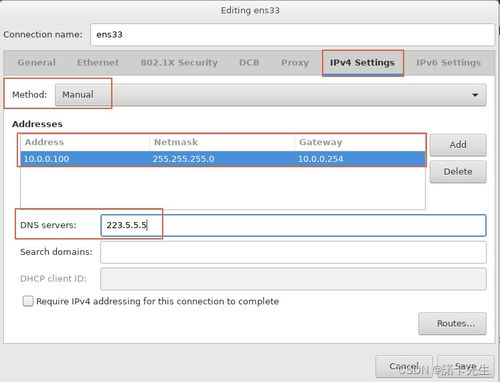Switch to the IPv6 Settings tab
The height and width of the screenshot is (382, 500).
[448, 63]
